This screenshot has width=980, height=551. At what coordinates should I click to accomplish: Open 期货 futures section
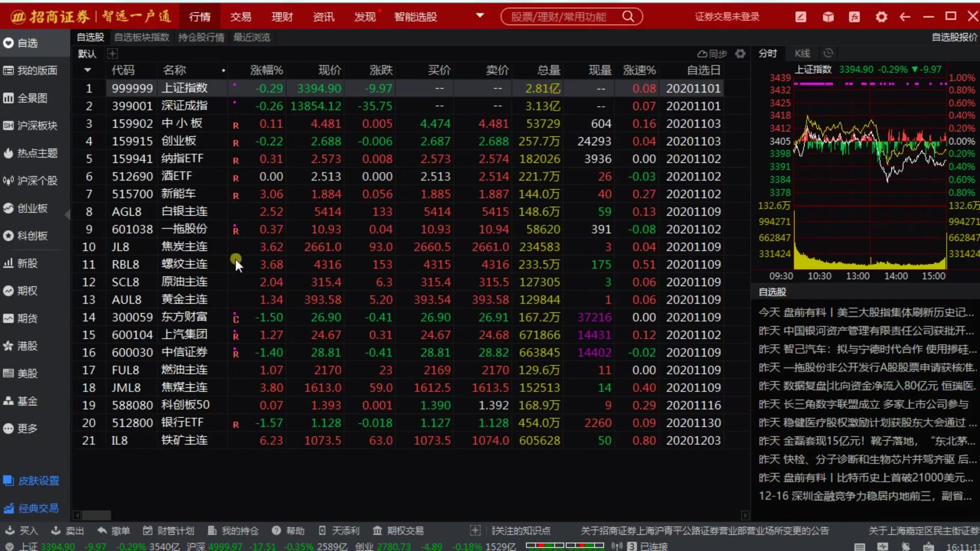coord(20,318)
